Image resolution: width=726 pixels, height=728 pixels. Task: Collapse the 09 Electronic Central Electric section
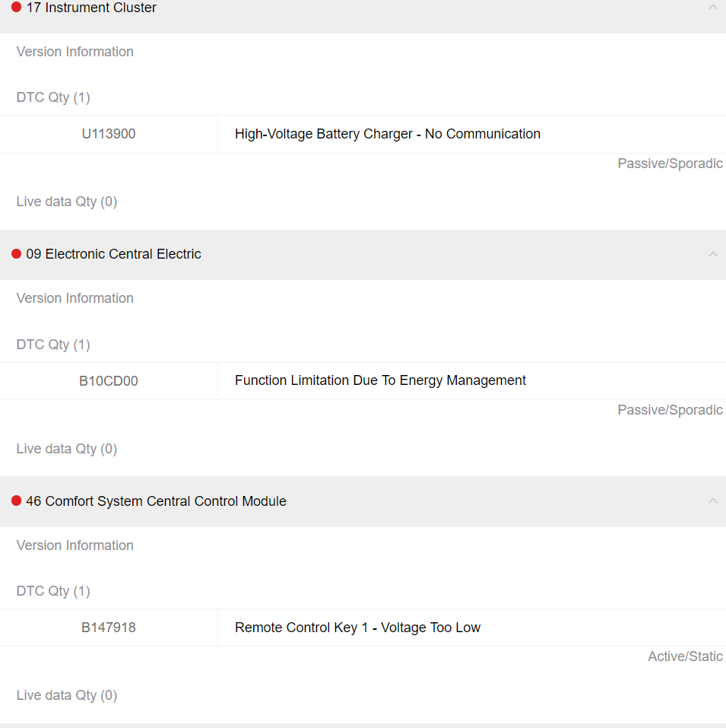coord(712,254)
